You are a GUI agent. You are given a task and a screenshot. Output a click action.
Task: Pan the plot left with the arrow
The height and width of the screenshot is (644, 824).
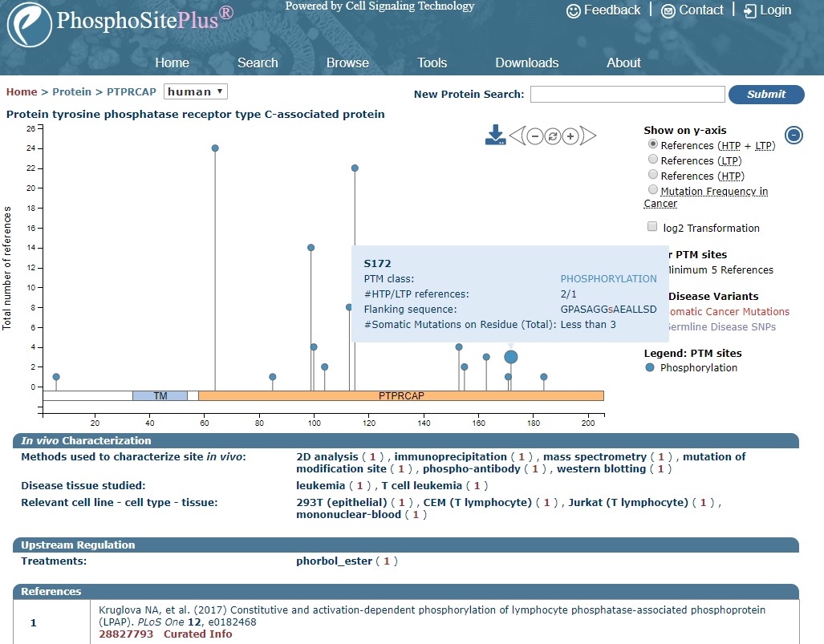(517, 136)
